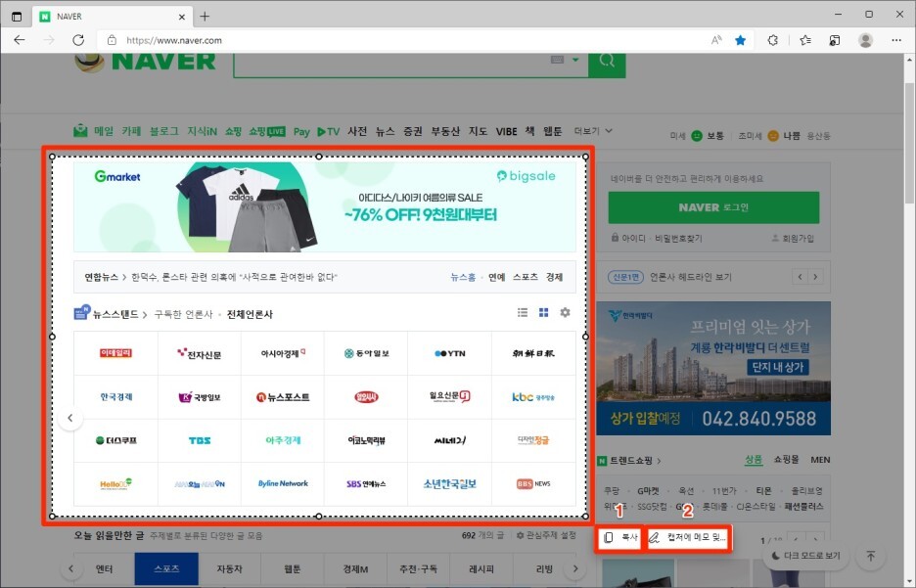
Task: Open 카페 from the service menu
Action: coord(131,131)
